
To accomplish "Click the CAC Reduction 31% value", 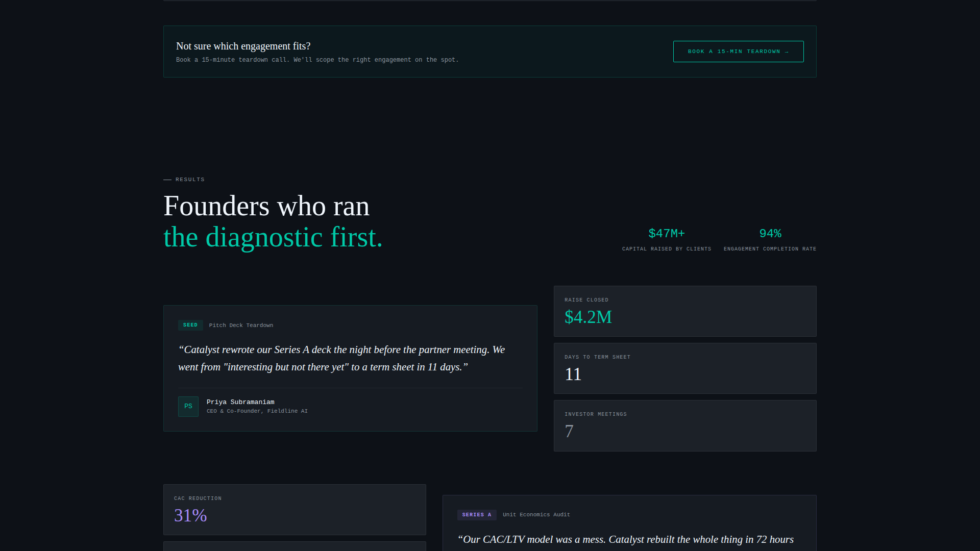I will pyautogui.click(x=190, y=516).
